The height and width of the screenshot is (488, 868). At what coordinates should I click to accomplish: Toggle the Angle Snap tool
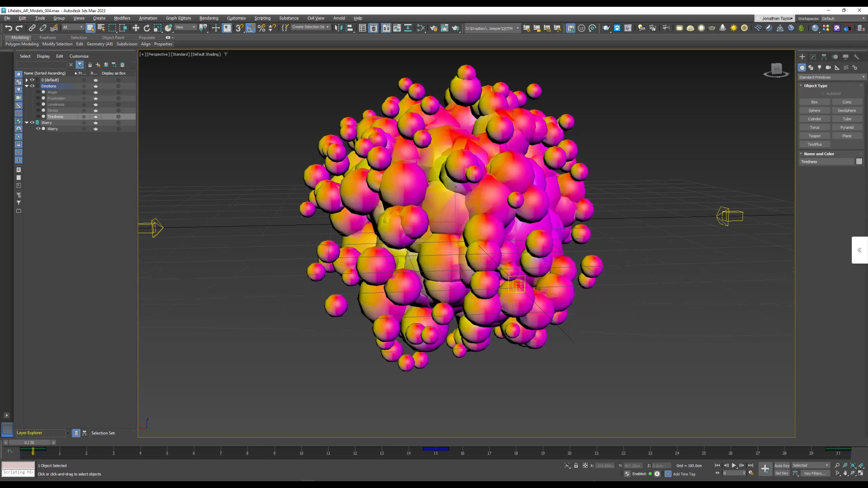(x=250, y=28)
